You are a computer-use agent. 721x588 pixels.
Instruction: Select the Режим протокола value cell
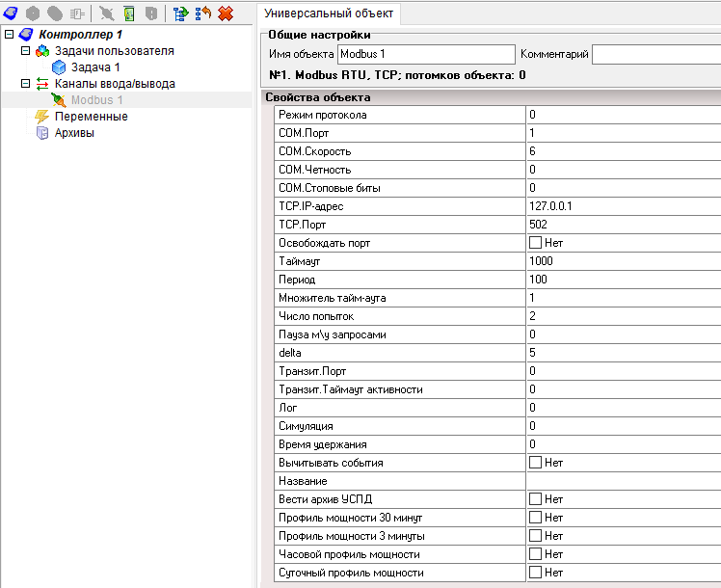click(x=624, y=115)
